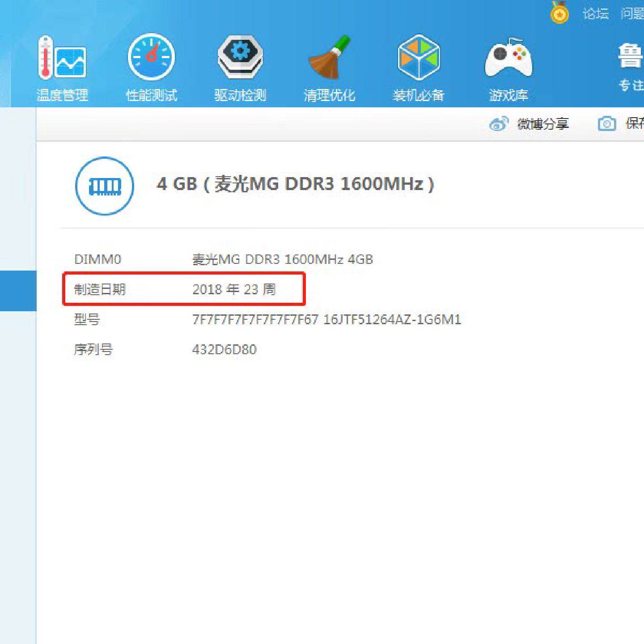Open 驱动检测 driver detection icon
644x644 pixels.
[x=240, y=57]
